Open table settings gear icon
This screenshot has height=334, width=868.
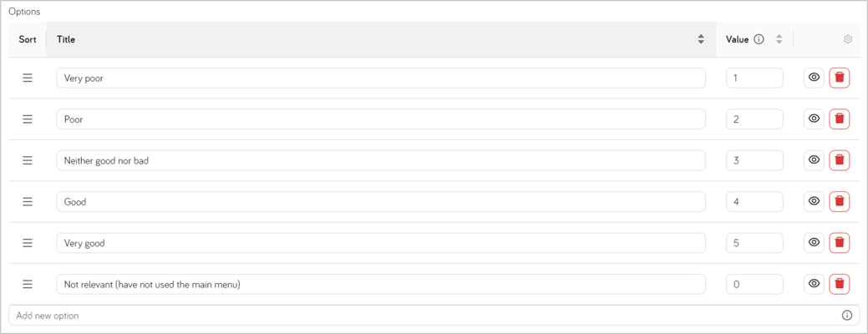[x=847, y=39]
